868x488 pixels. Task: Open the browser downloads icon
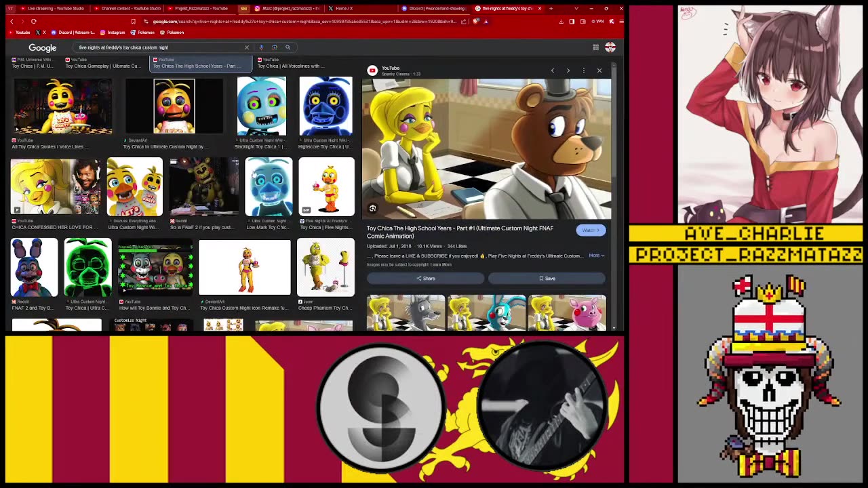pyautogui.click(x=561, y=21)
